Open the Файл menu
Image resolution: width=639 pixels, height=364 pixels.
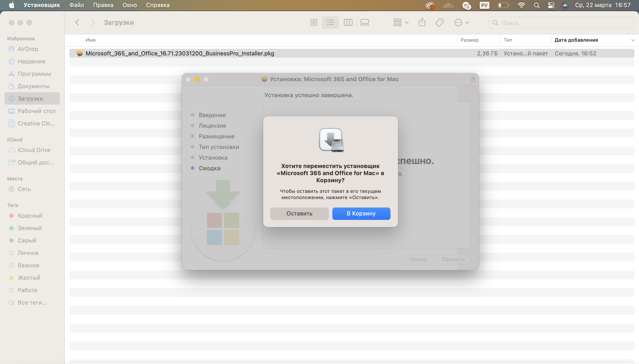click(77, 5)
